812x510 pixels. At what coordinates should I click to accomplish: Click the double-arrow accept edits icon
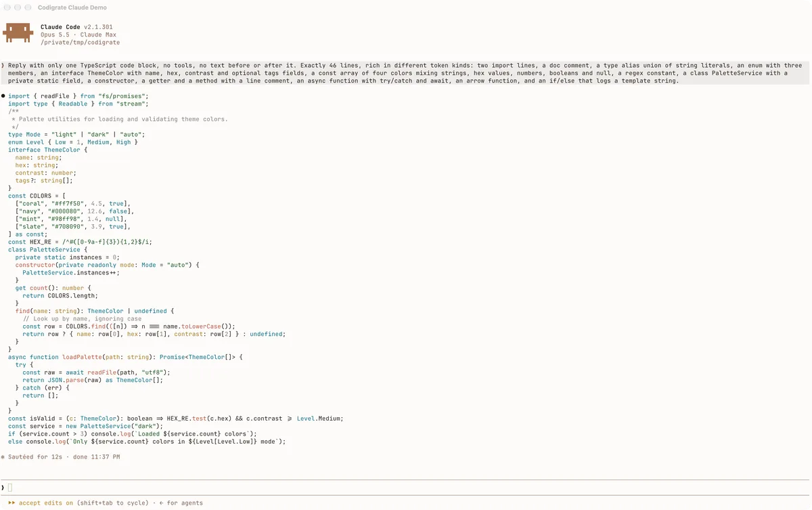(x=12, y=503)
